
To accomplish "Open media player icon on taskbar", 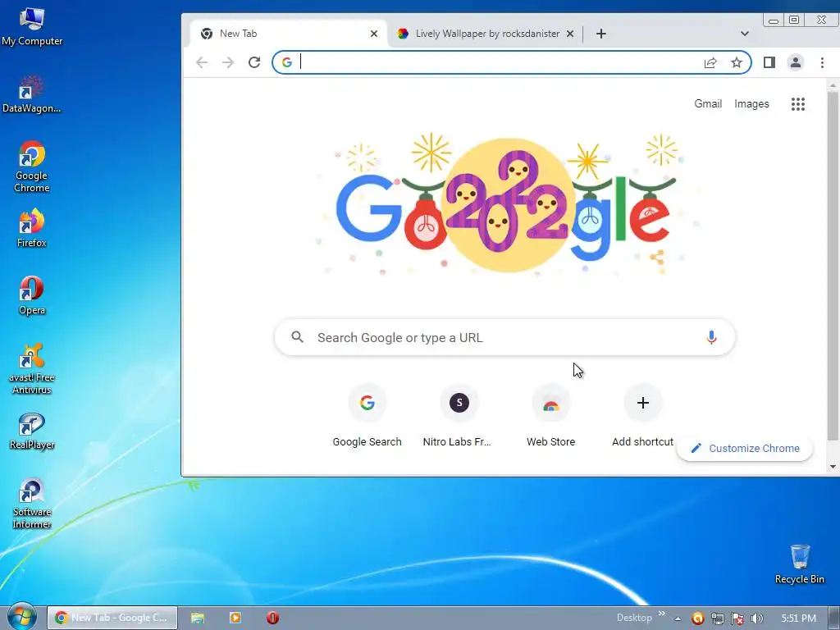I will (235, 618).
